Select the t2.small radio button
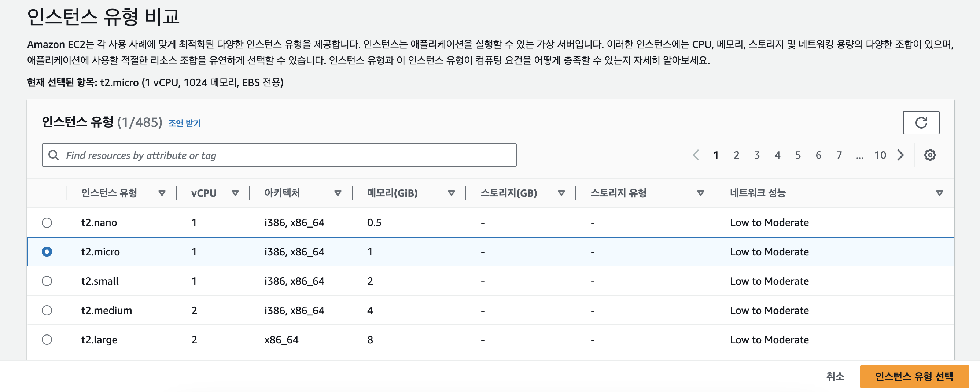The width and height of the screenshot is (980, 392). click(47, 281)
